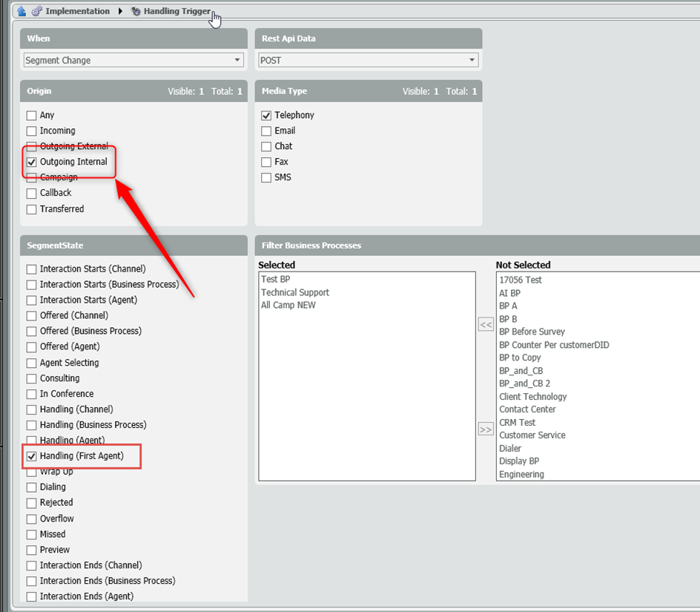Screen dimensions: 700x612
Task: Enable Interaction Ends (Agent) checkbox
Action: pyautogui.click(x=31, y=596)
